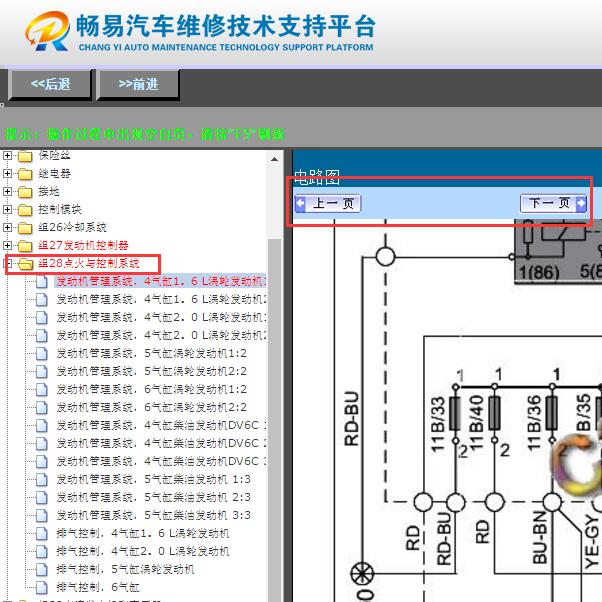The height and width of the screenshot is (602, 602).
Task: Click document icon for 排气控制 5气缸涡轮发动机
Action: pos(41,569)
